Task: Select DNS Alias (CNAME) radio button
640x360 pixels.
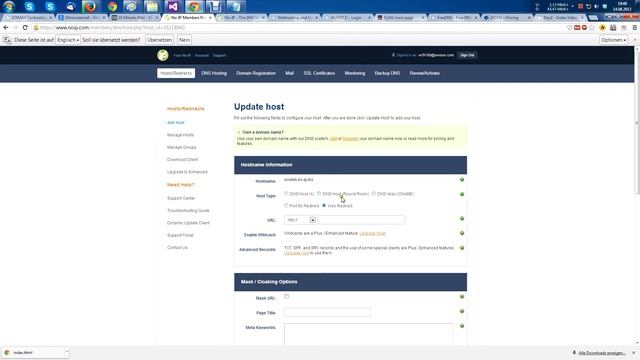Action: pyautogui.click(x=373, y=193)
